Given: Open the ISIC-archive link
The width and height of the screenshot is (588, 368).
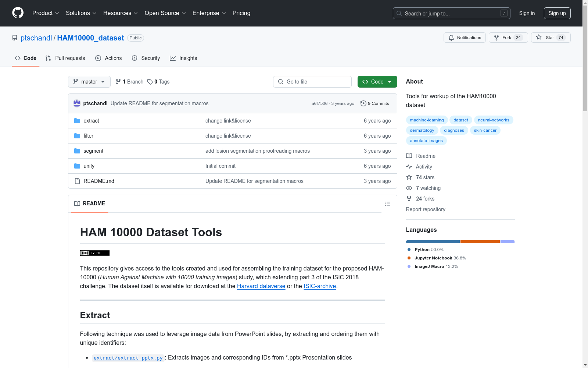Looking at the screenshot, I should (320, 286).
